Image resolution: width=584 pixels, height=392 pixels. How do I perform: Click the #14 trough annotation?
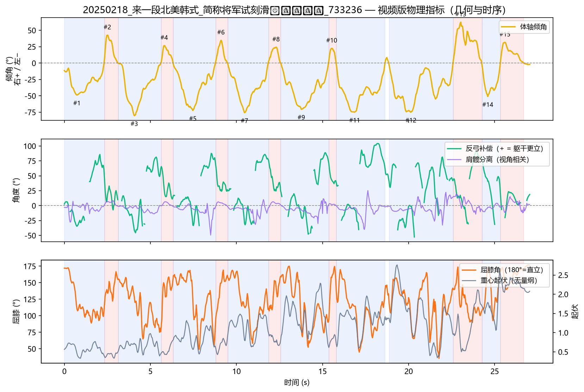[488, 105]
